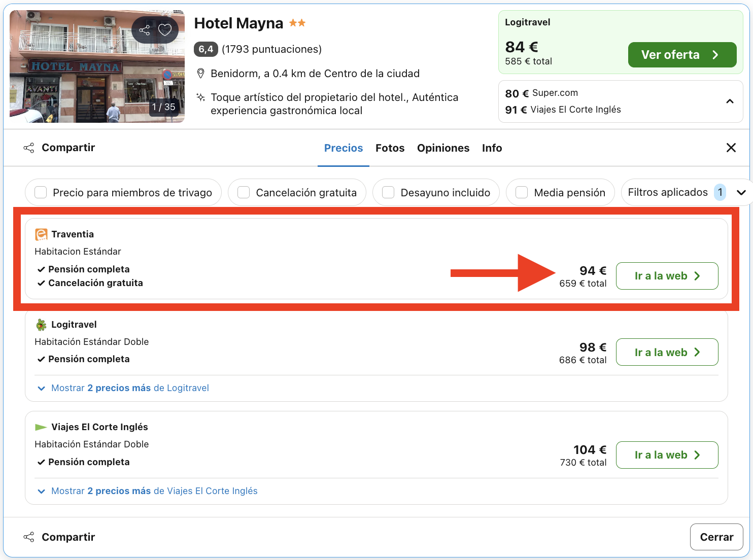753x560 pixels.
Task: Click the share icon on the hotel photo
Action: point(144,29)
